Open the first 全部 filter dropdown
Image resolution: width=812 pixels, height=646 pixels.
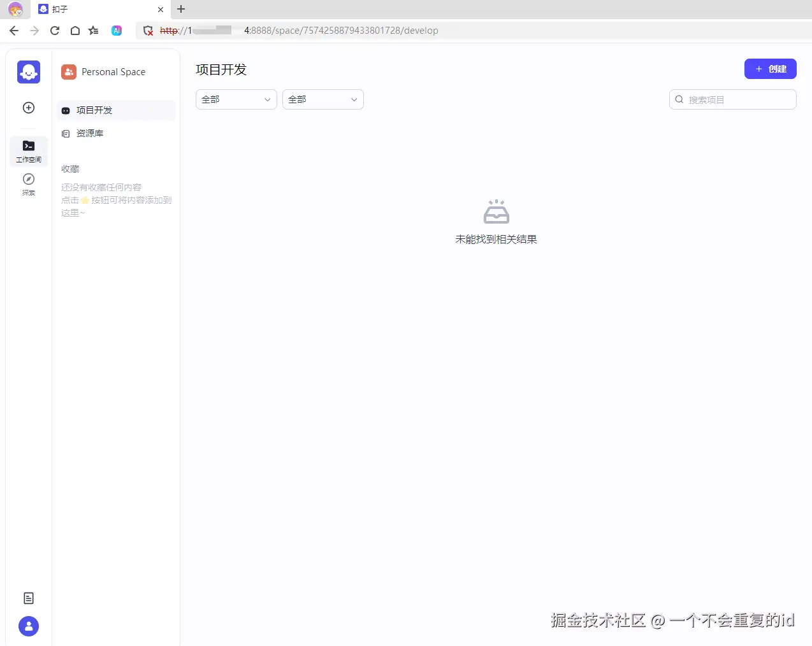pyautogui.click(x=236, y=99)
